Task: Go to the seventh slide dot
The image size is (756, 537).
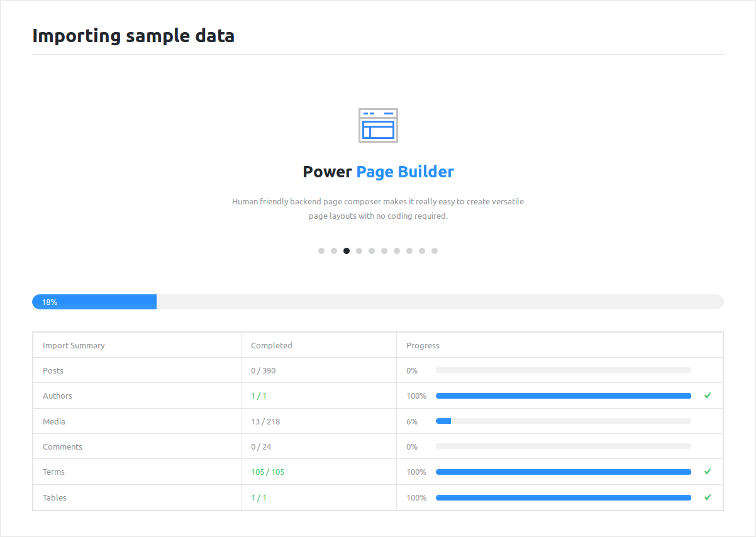Action: pyautogui.click(x=397, y=251)
